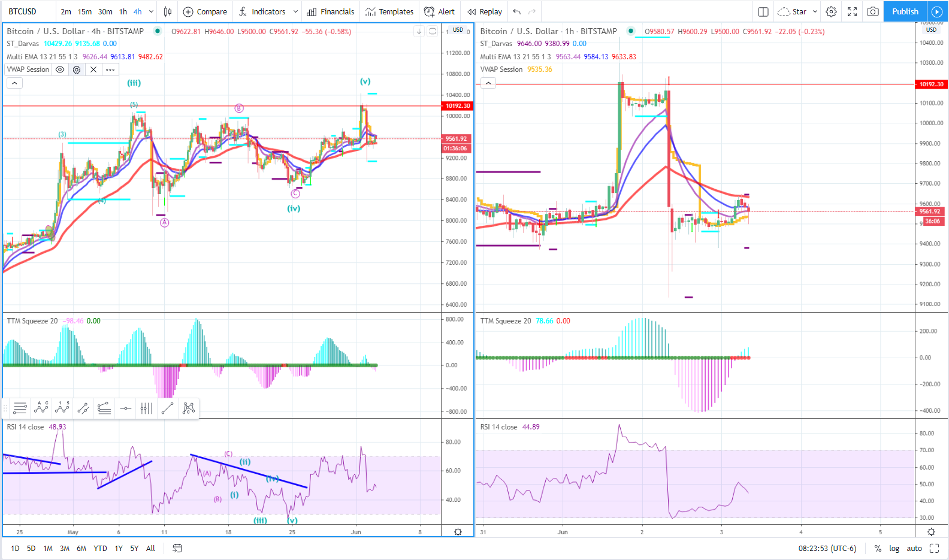This screenshot has width=949, height=560.
Task: Toggle percent scale at the bottom right
Action: click(x=878, y=548)
